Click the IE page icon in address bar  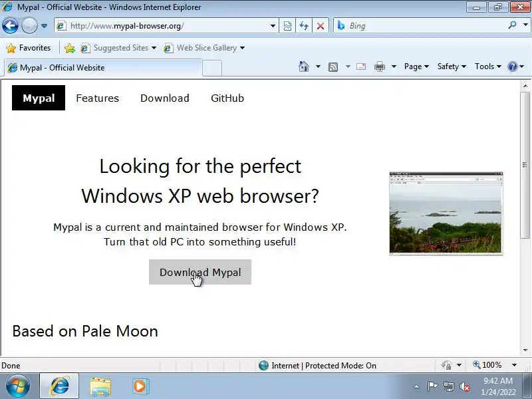pos(61,26)
